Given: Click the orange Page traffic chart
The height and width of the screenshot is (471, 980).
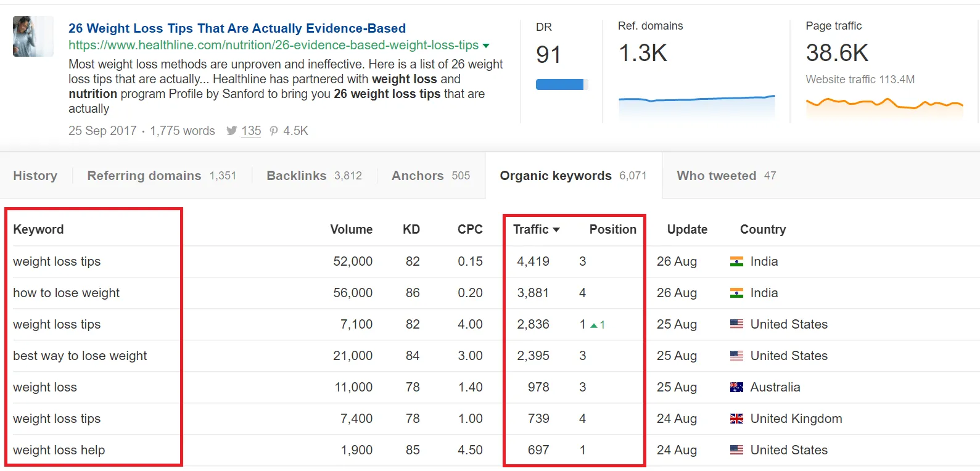Looking at the screenshot, I should point(884,105).
